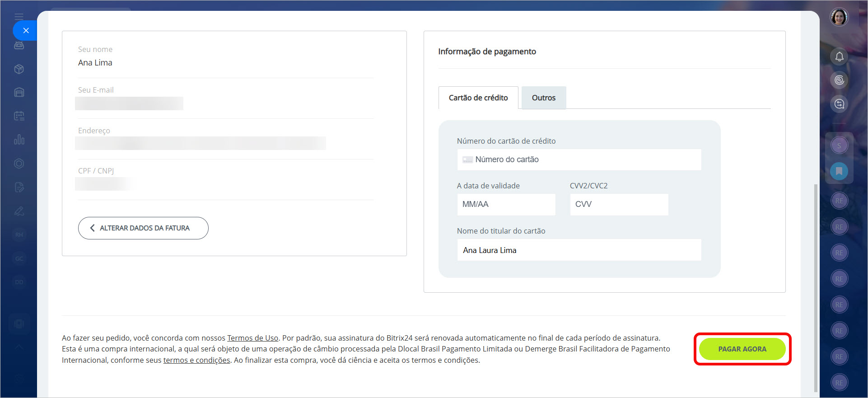Image resolution: width=868 pixels, height=398 pixels.
Task: Open the blue bookmark icon in right panel
Action: [839, 171]
